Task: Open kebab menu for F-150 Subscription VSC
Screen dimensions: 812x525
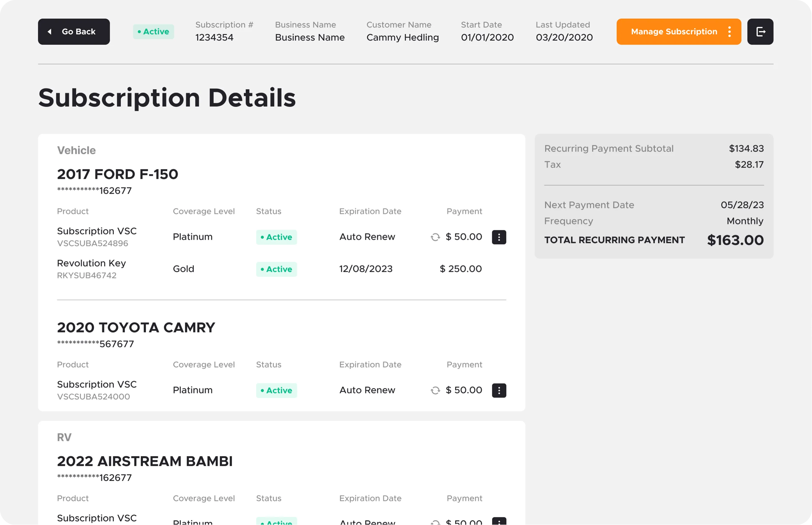Action: pyautogui.click(x=499, y=237)
